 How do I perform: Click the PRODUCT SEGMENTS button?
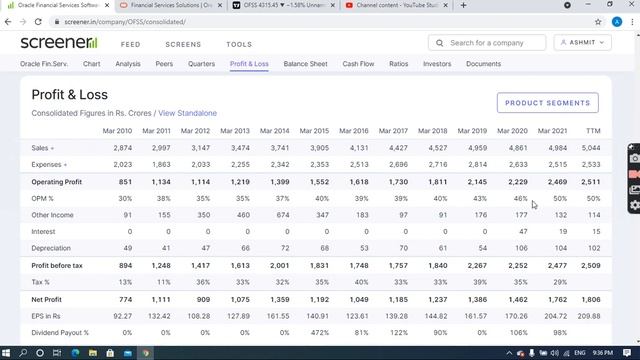(x=548, y=103)
